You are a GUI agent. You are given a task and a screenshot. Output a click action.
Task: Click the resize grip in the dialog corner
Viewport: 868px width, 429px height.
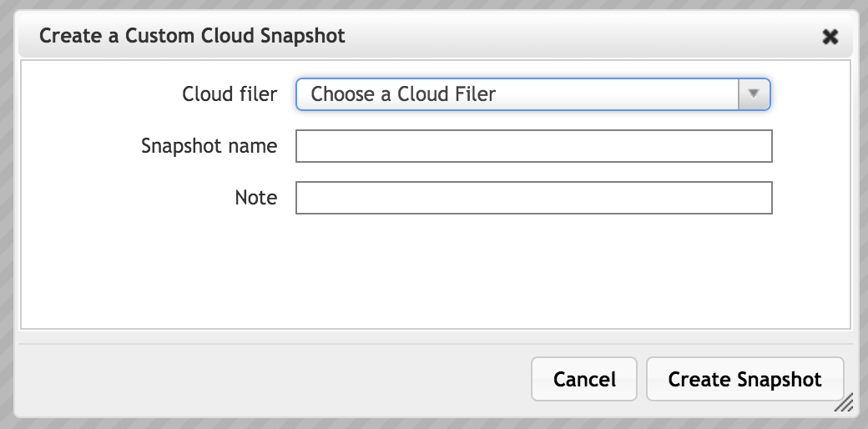coord(844,403)
